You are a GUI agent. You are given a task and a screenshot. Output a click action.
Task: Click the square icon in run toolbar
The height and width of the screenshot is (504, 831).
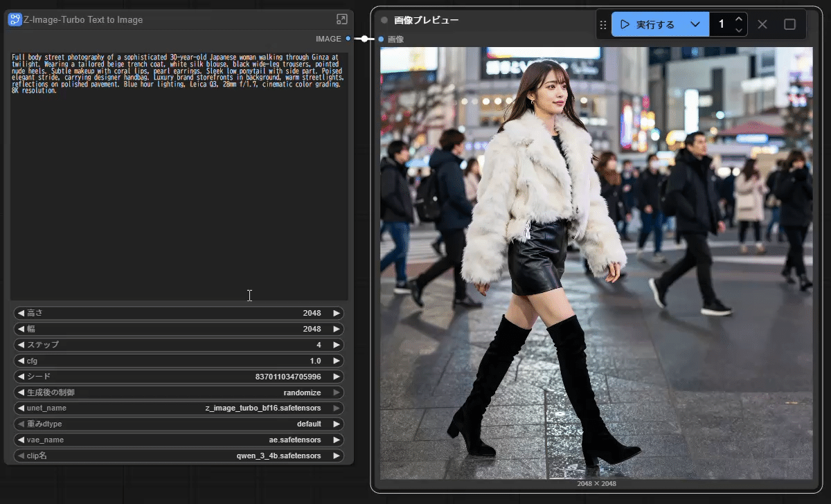pos(789,24)
